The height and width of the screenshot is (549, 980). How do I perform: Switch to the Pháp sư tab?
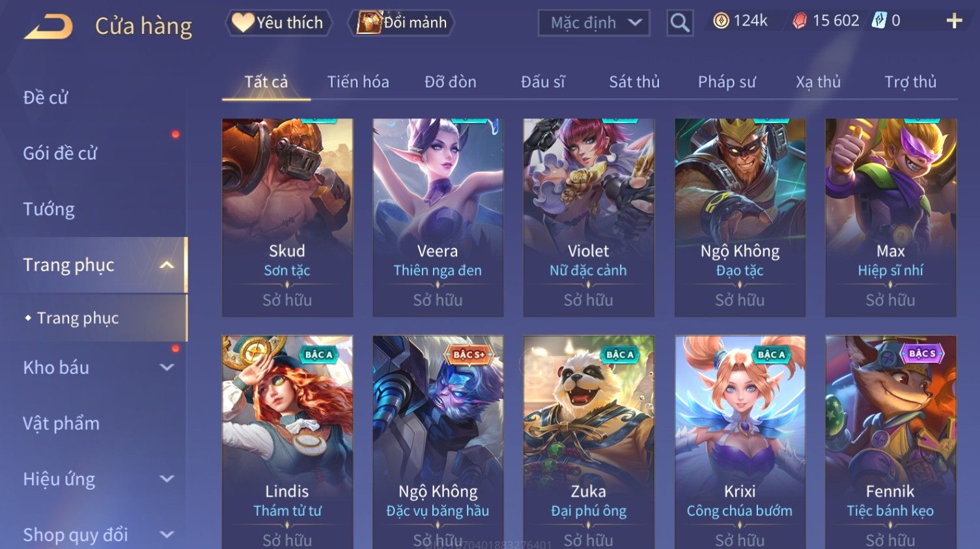(x=727, y=82)
